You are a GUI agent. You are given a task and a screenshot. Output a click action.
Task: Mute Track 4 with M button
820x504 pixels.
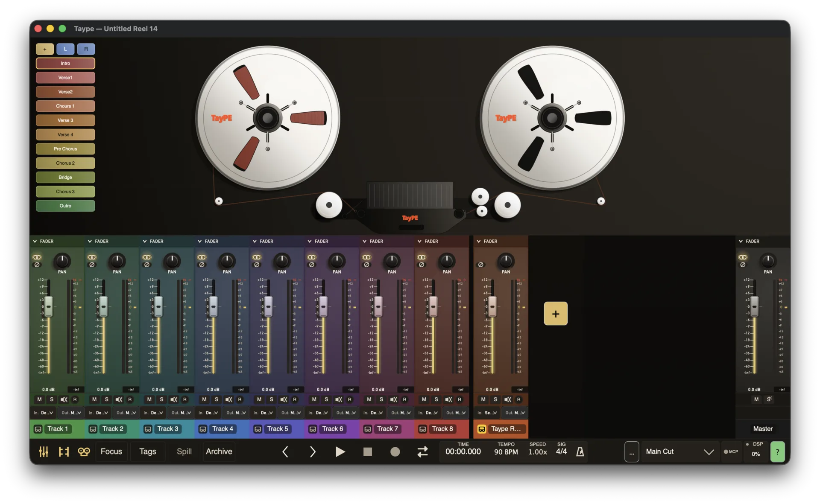tap(204, 399)
